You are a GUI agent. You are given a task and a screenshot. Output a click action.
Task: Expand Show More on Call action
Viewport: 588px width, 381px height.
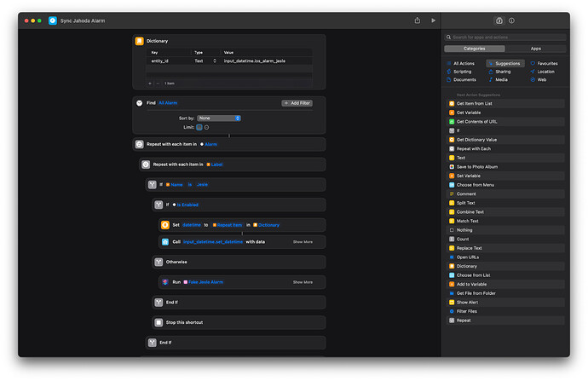(x=303, y=242)
